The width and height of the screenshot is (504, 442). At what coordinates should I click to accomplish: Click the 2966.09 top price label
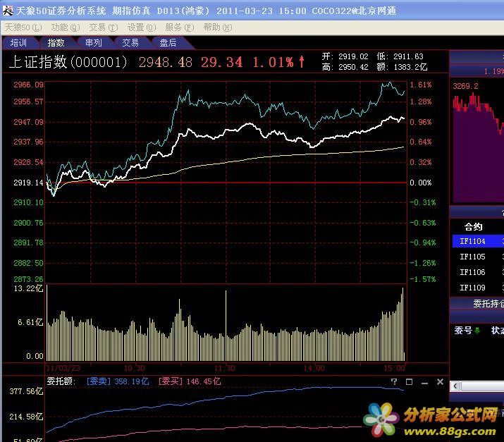click(x=28, y=85)
